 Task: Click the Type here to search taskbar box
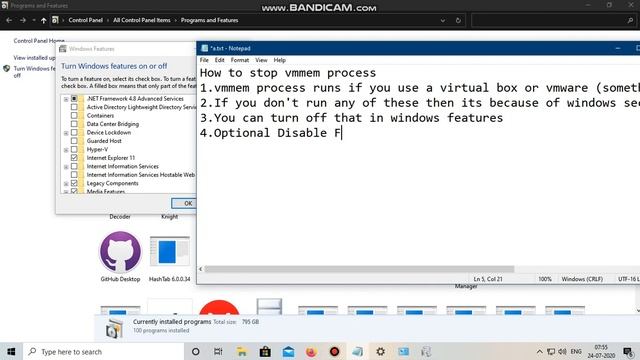[x=103, y=351]
